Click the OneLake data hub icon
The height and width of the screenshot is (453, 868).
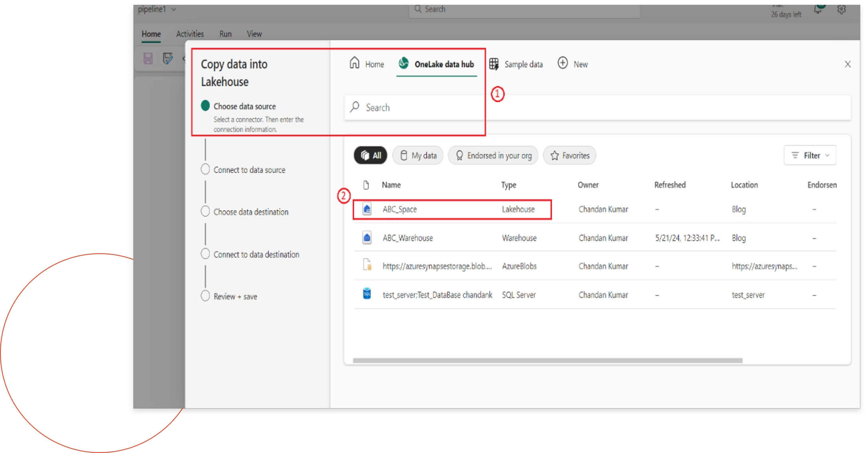pos(404,63)
